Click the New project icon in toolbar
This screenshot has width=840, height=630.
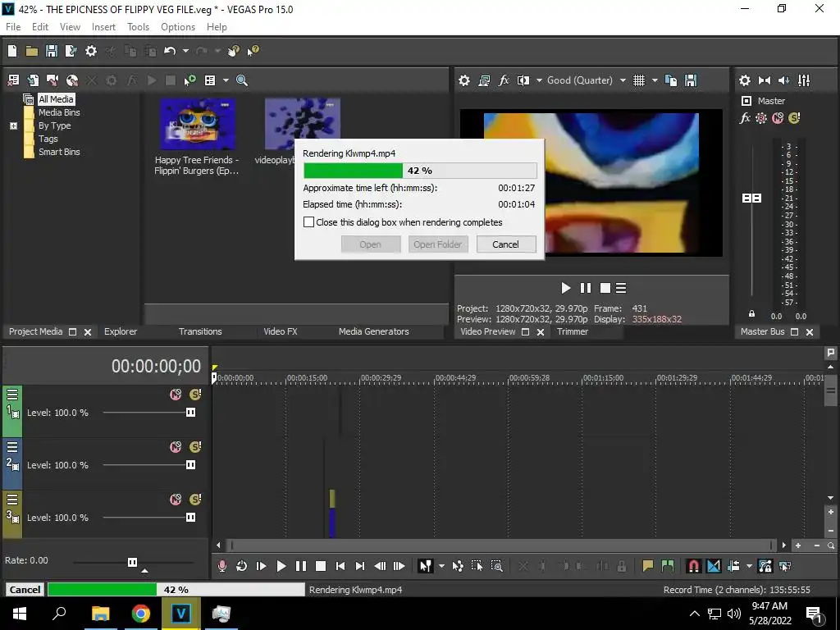pos(12,51)
